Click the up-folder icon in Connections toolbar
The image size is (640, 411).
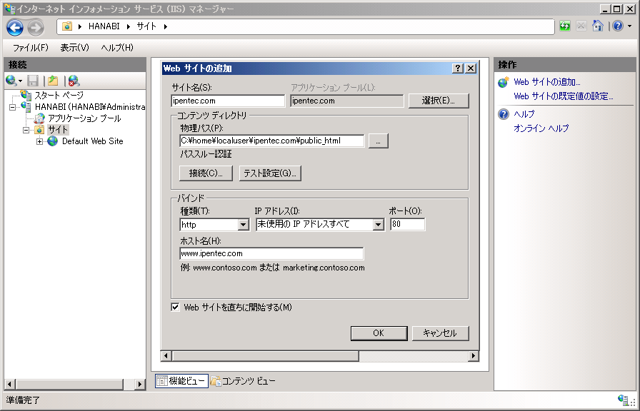pos(53,80)
